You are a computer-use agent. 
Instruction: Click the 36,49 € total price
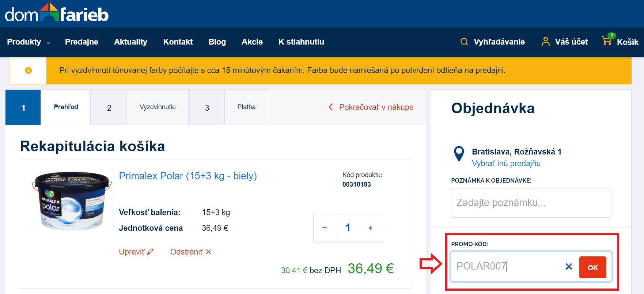tap(371, 268)
